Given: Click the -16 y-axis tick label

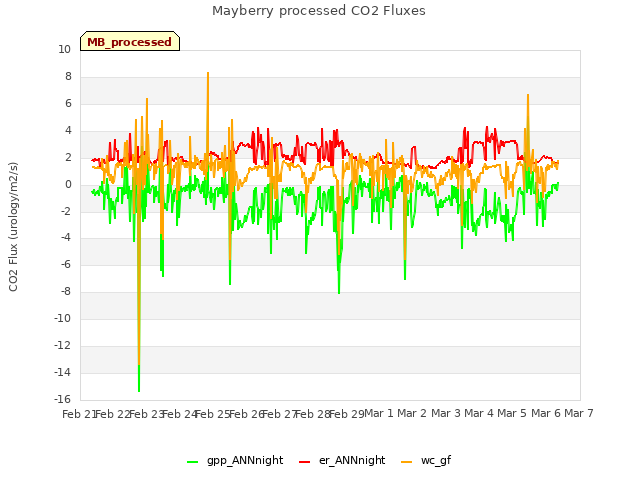Looking at the screenshot, I should 62,399.
